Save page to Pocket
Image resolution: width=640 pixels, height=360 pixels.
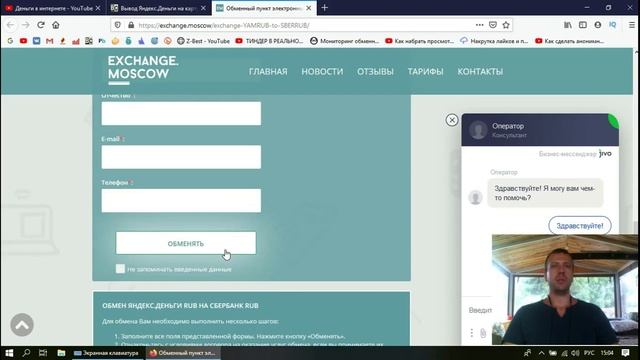(493, 25)
